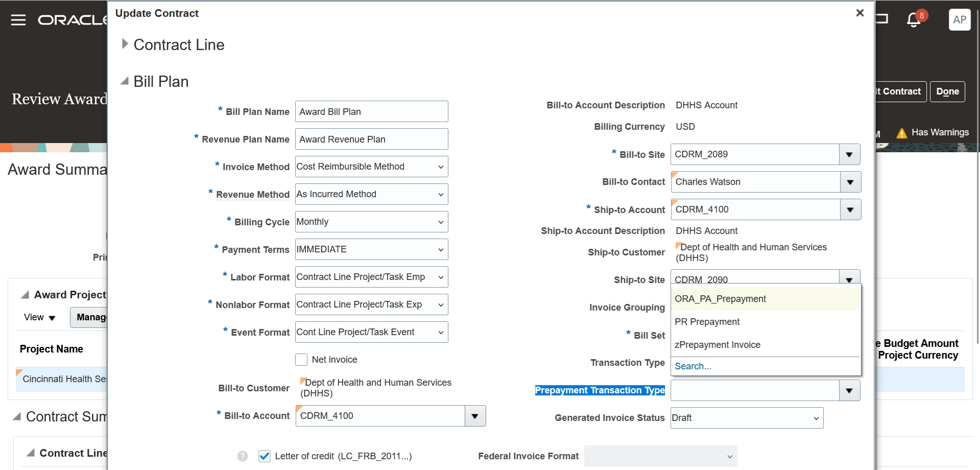Open the View menu in Award Projects
The height and width of the screenshot is (470, 980).
39,317
